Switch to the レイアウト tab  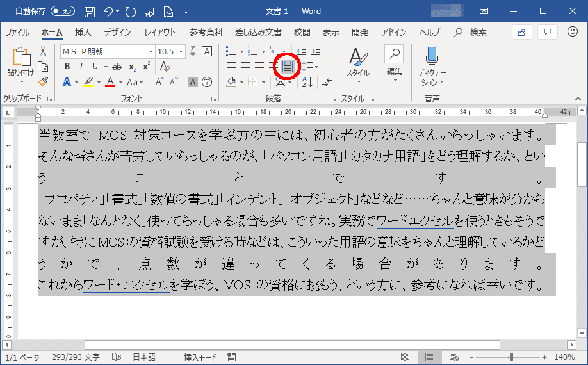pos(160,33)
